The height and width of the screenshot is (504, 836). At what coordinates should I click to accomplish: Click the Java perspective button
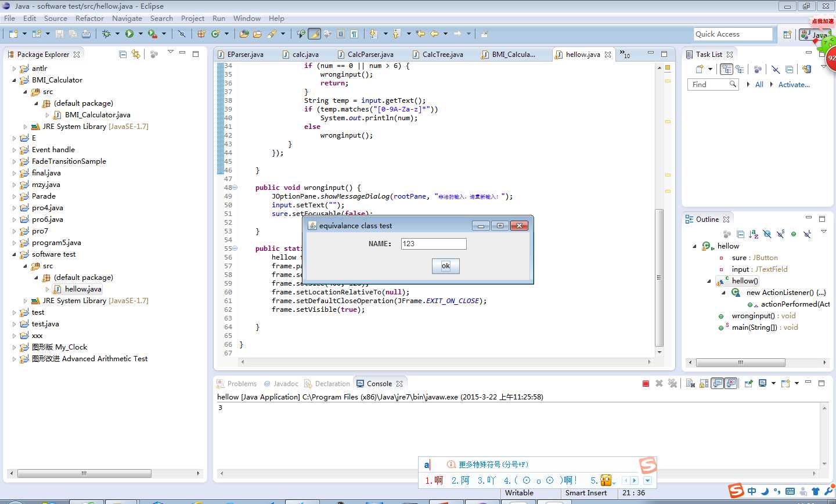[x=815, y=35]
